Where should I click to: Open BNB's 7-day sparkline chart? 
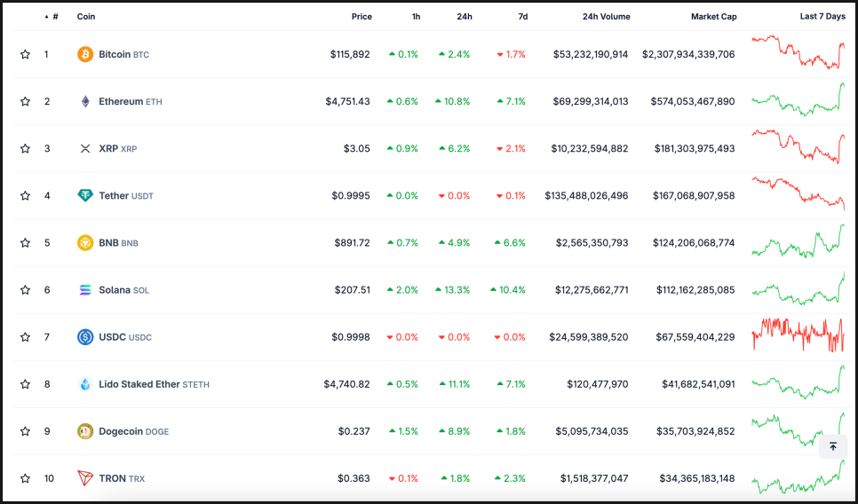pyautogui.click(x=798, y=240)
